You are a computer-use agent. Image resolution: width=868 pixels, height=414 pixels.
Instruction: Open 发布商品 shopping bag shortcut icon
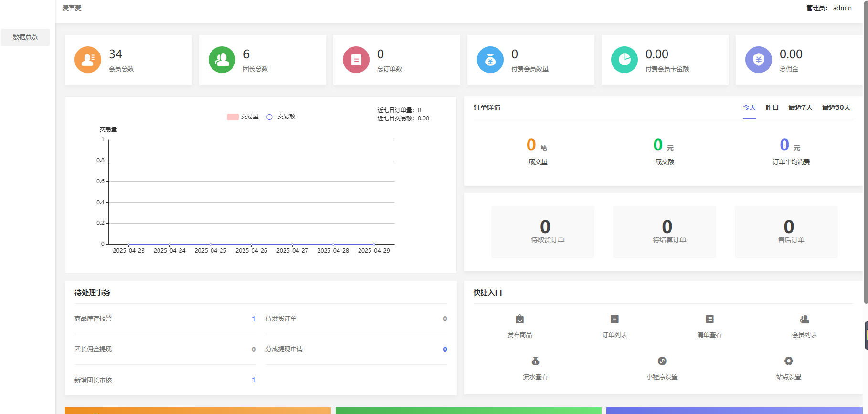pos(519,319)
